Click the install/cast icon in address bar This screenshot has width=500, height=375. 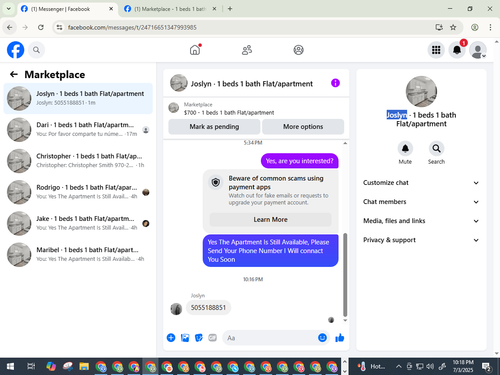[x=439, y=27]
